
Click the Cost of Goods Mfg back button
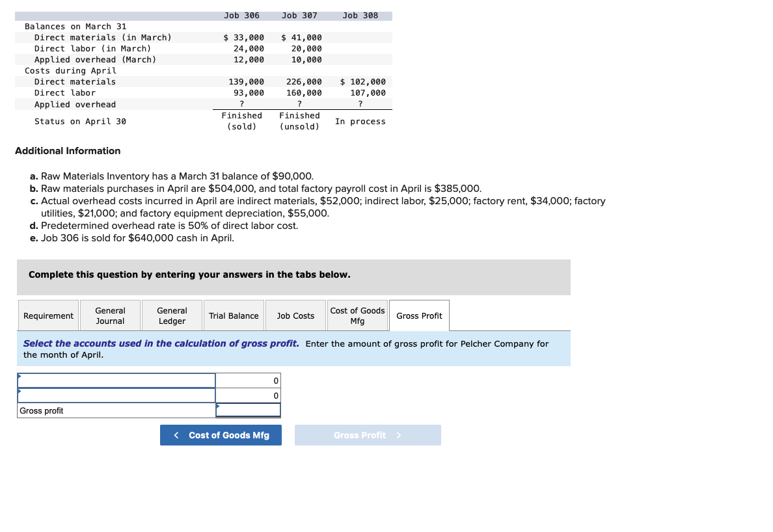221,435
